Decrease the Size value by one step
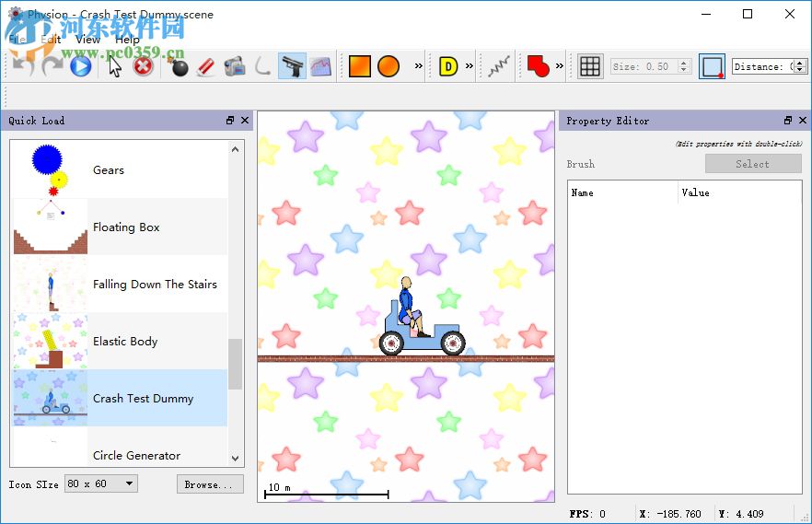This screenshot has height=524, width=812. point(684,70)
